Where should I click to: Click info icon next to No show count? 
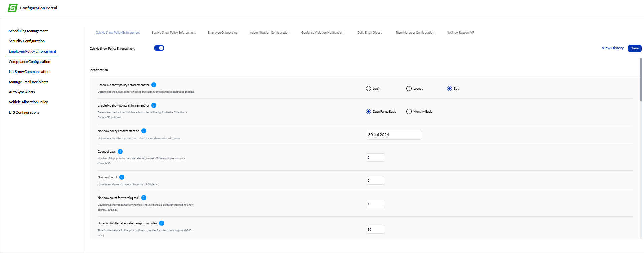tap(122, 177)
